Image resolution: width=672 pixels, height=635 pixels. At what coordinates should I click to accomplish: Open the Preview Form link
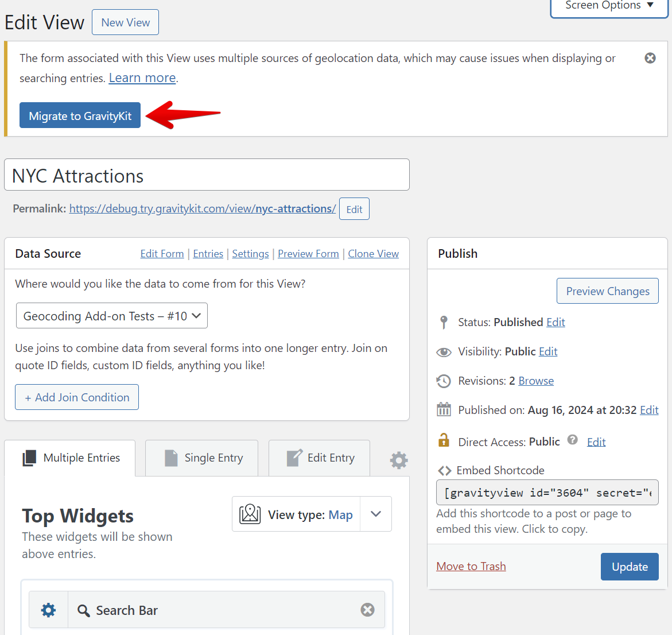click(x=308, y=254)
